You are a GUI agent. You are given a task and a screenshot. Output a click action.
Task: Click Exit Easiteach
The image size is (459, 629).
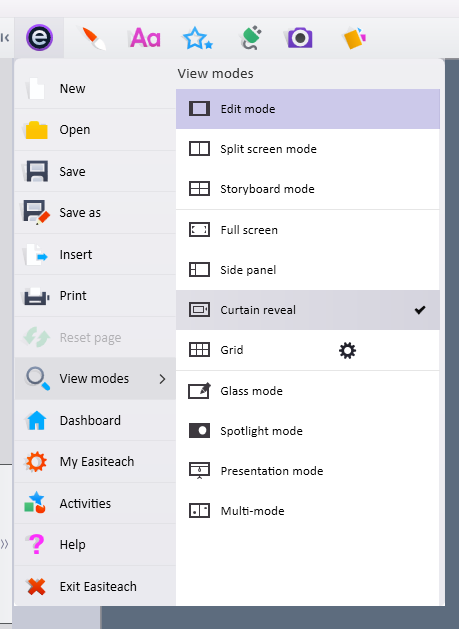coord(95,586)
